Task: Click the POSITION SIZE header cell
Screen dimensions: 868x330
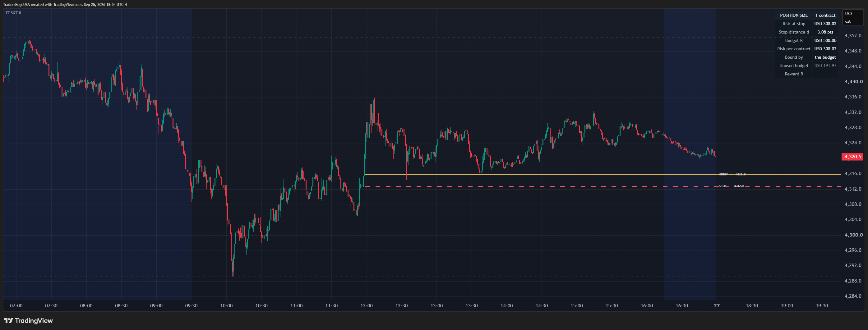Action: point(793,16)
